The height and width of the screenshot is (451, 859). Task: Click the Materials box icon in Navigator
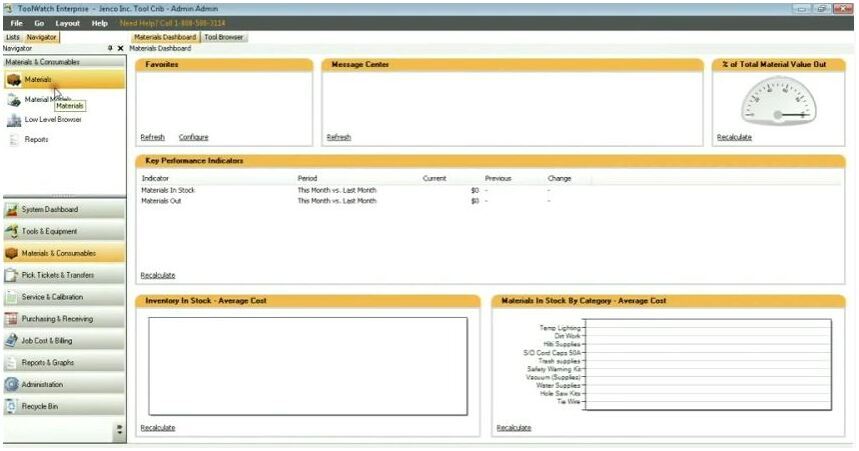pyautogui.click(x=14, y=80)
